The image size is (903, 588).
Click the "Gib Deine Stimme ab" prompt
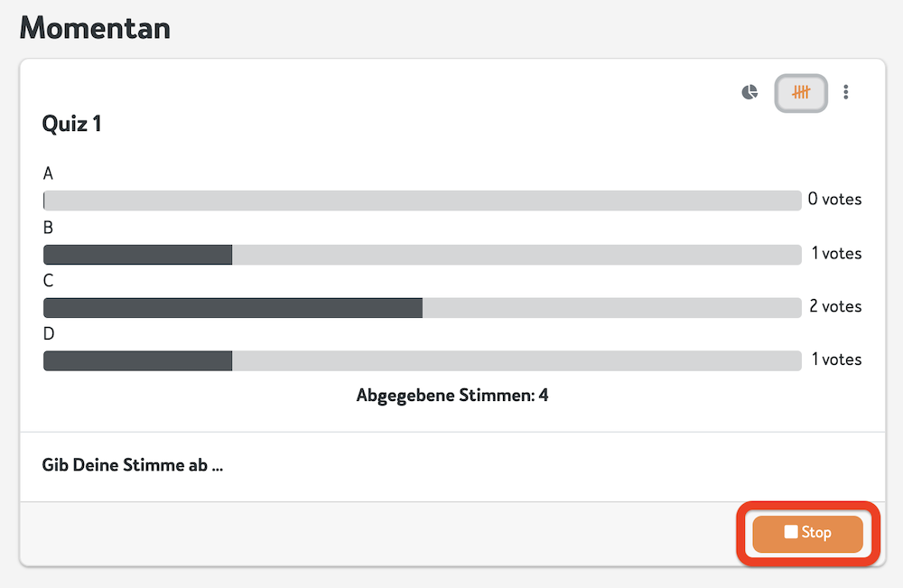132,466
